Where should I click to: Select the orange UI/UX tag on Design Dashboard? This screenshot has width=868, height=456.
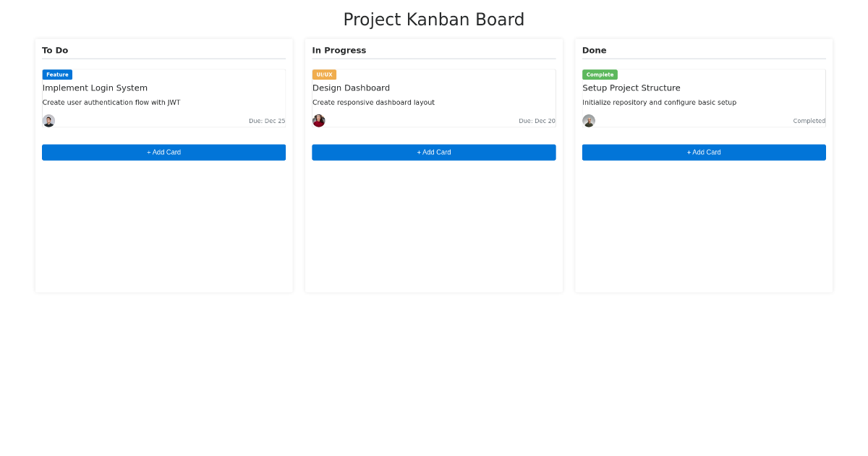tap(325, 74)
